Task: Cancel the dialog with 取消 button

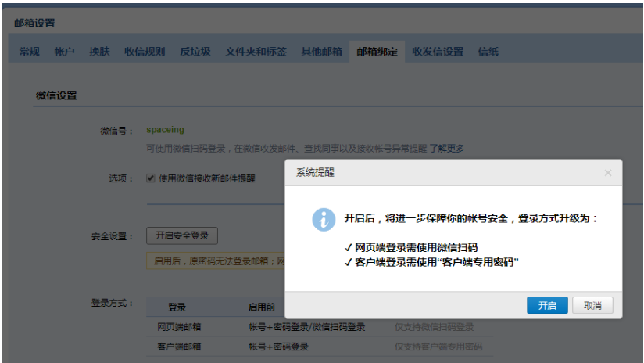Action: tap(592, 305)
